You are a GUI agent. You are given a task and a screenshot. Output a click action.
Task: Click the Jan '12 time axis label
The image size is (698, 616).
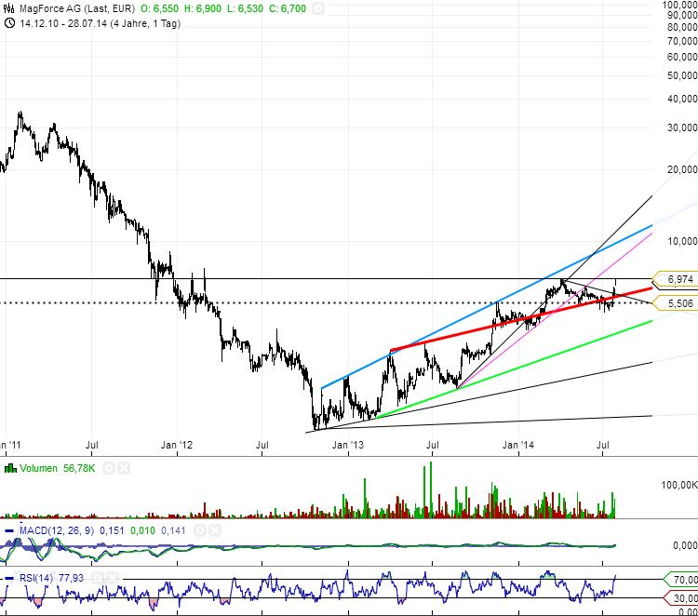pos(177,445)
